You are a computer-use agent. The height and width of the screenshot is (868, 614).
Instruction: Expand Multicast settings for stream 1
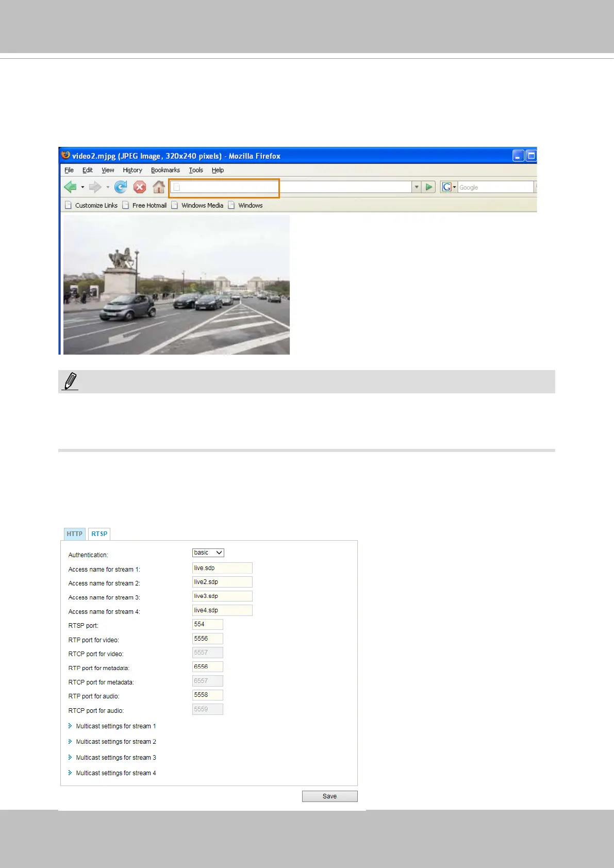point(112,726)
